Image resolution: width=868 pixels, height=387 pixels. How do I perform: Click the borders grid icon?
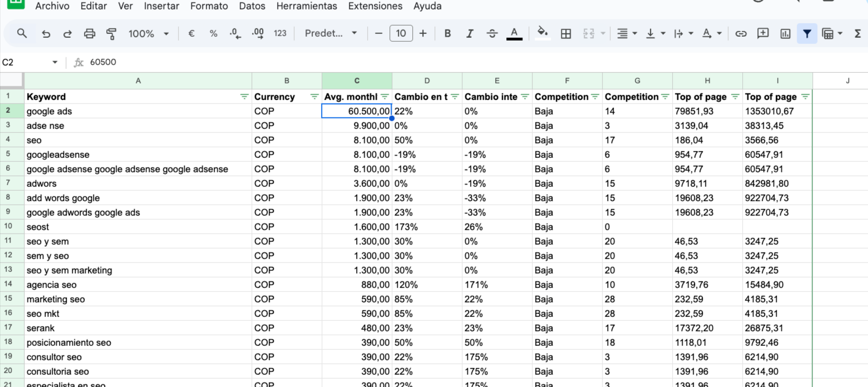(x=566, y=33)
